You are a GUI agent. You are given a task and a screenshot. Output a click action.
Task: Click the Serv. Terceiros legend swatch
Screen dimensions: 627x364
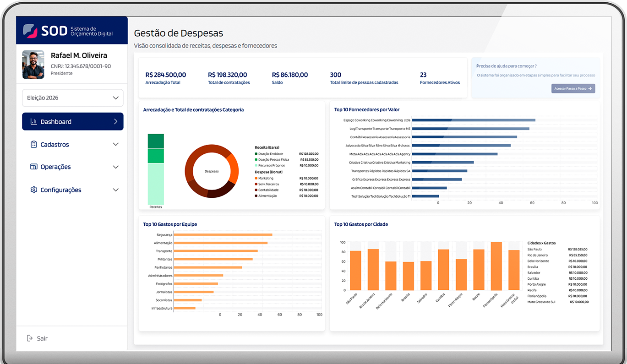(x=256, y=184)
